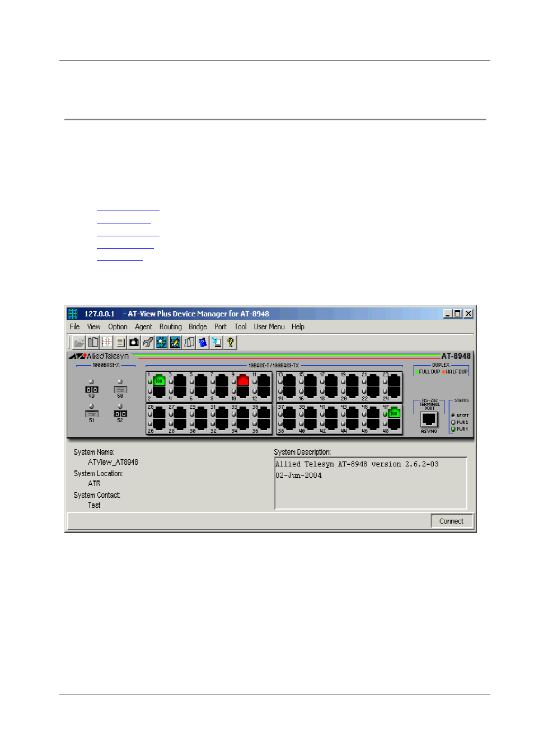Click the Test system contact value
Image resolution: width=534 pixels, height=756 pixels.
[94, 505]
